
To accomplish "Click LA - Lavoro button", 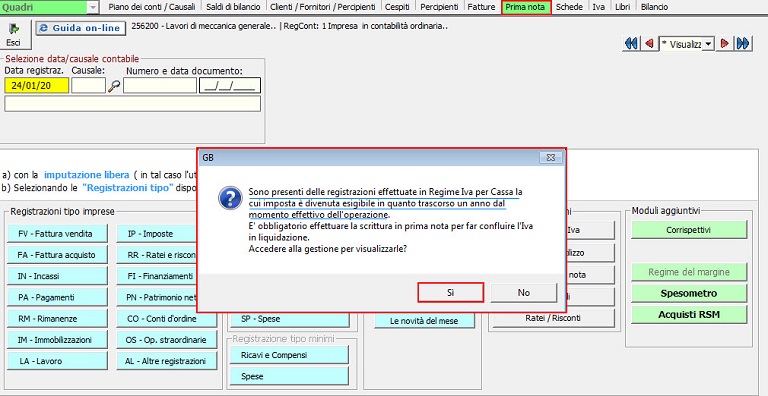I will point(57,361).
